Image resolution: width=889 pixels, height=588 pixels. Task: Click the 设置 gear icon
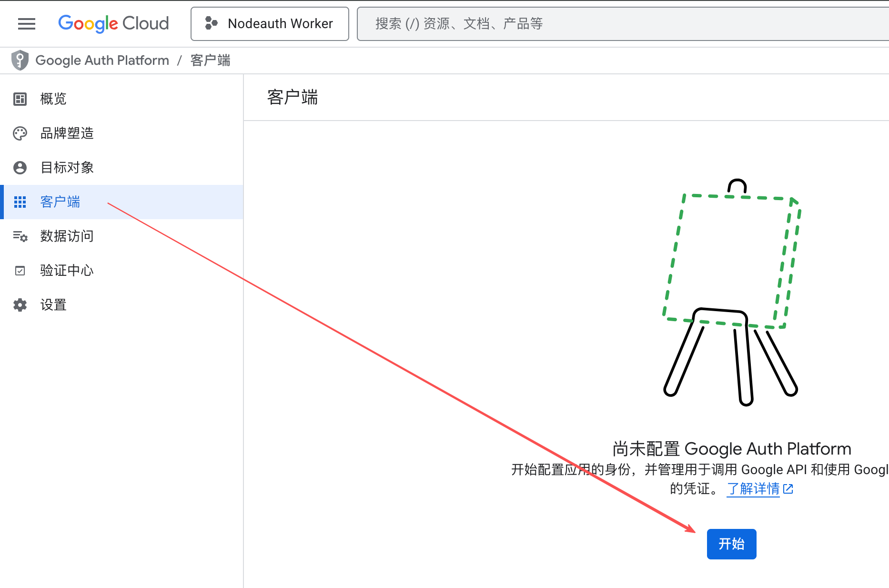[x=20, y=305]
